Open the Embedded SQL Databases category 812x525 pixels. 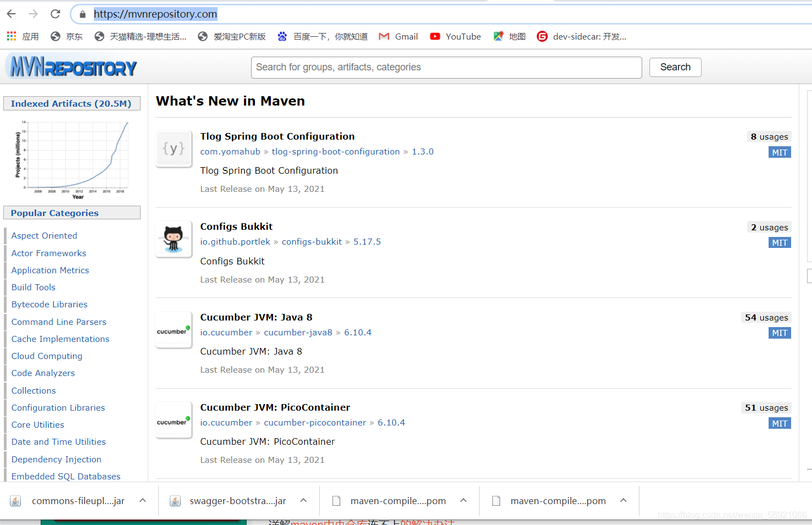pos(66,476)
